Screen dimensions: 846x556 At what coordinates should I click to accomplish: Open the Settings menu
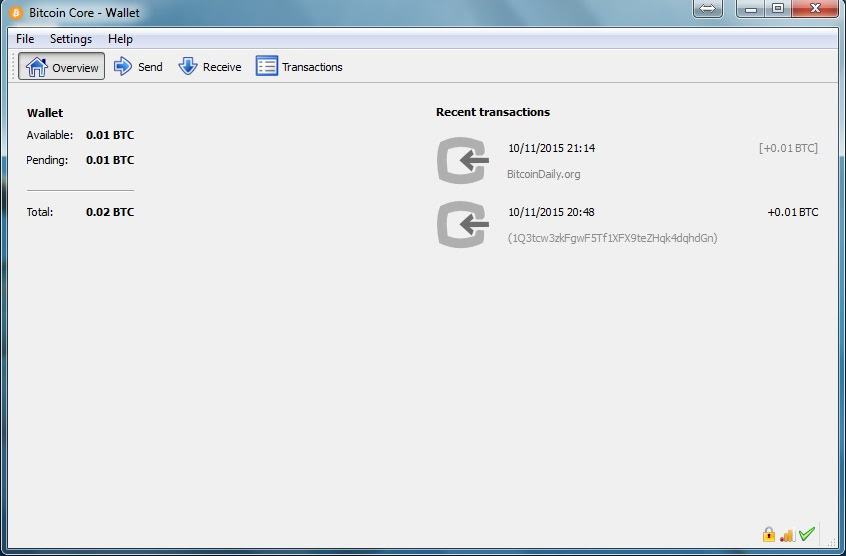[x=71, y=39]
